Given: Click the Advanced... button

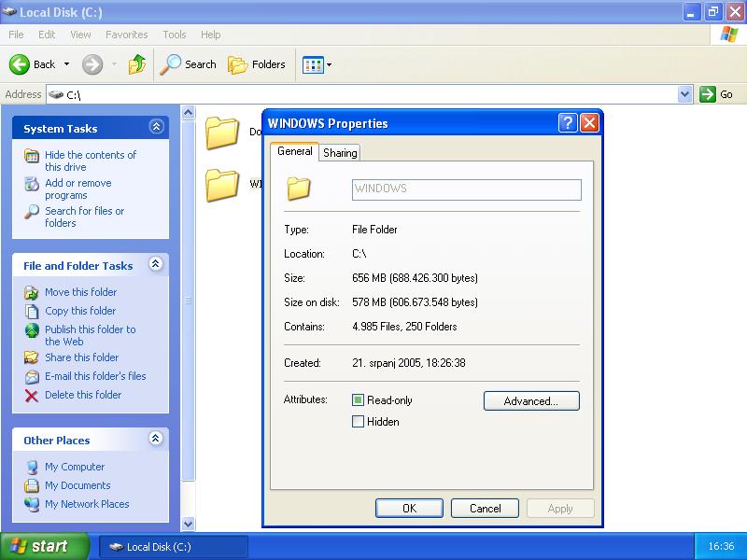Looking at the screenshot, I should pos(531,401).
